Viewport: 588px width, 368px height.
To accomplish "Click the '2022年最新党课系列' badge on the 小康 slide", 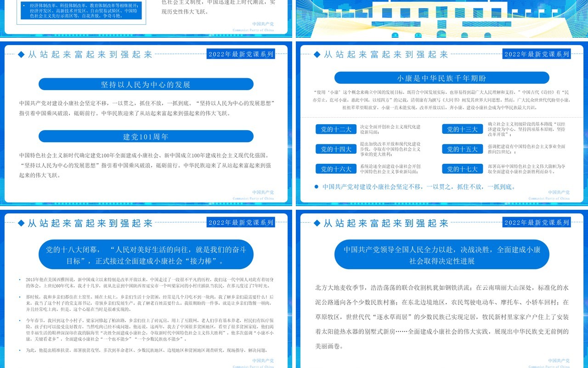I will pyautogui.click(x=537, y=54).
